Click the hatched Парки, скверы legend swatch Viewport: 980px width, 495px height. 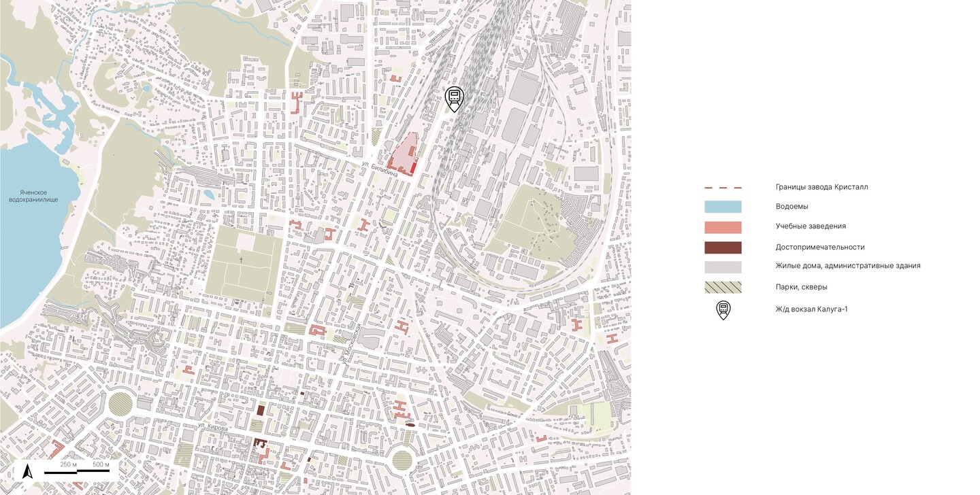click(723, 287)
